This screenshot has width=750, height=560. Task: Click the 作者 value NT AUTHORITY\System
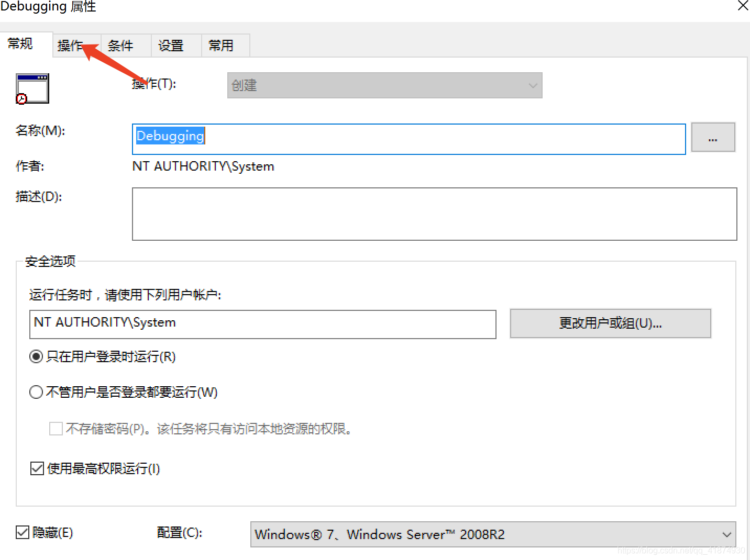coord(203,166)
